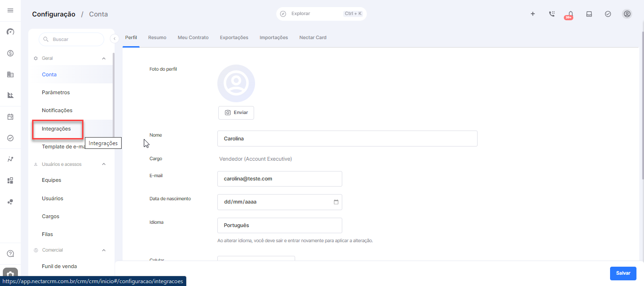Click the calendar picker icon in birthdate field
Screen dimensions: 644x286
click(336, 202)
